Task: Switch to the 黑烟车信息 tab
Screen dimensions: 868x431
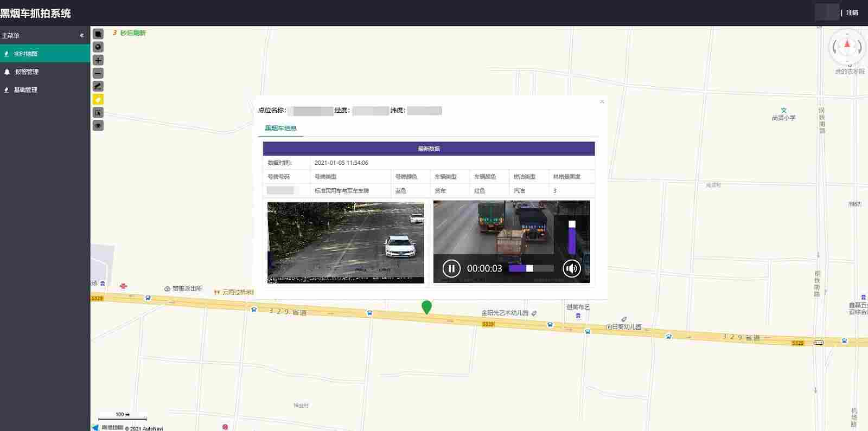Action: [x=280, y=128]
